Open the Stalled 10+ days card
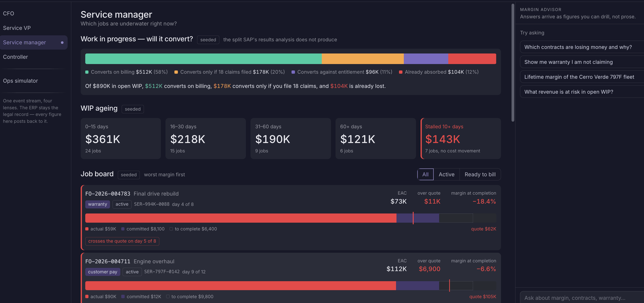The height and width of the screenshot is (303, 644). click(461, 138)
